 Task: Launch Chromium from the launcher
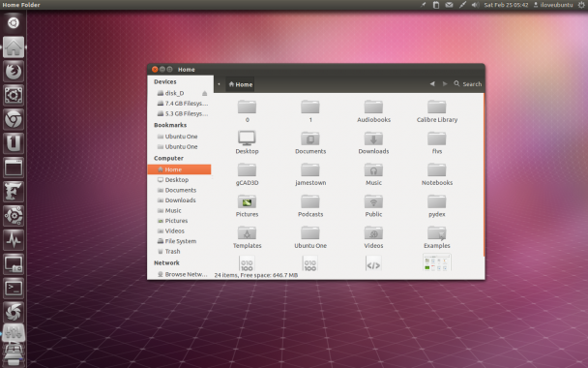point(14,119)
